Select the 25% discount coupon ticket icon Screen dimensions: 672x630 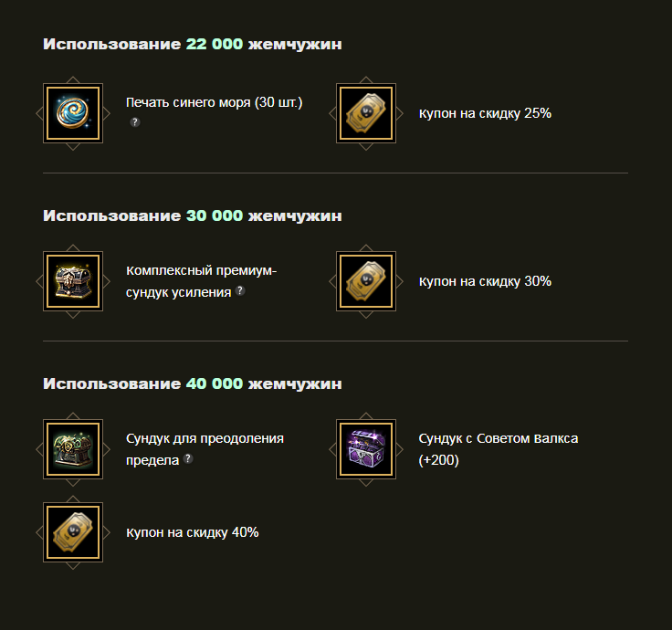(366, 113)
